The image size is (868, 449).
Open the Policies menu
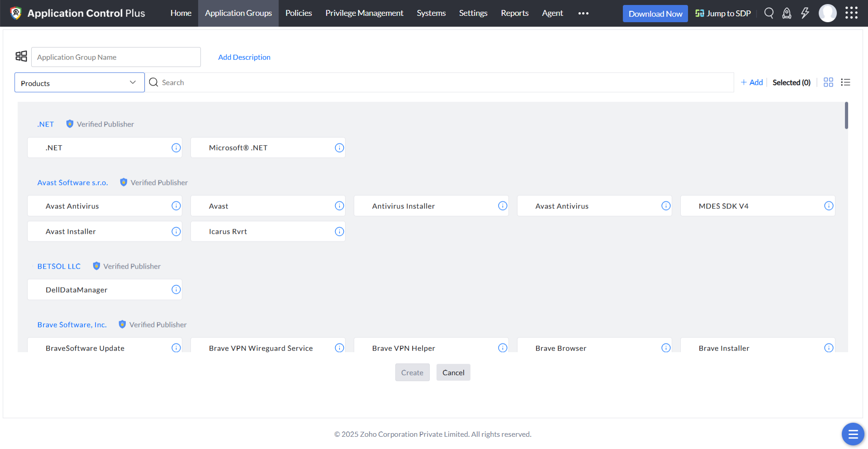(x=299, y=13)
